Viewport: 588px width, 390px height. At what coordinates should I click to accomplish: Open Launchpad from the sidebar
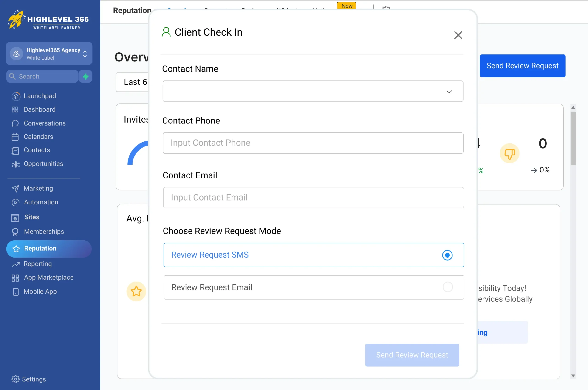coord(40,96)
